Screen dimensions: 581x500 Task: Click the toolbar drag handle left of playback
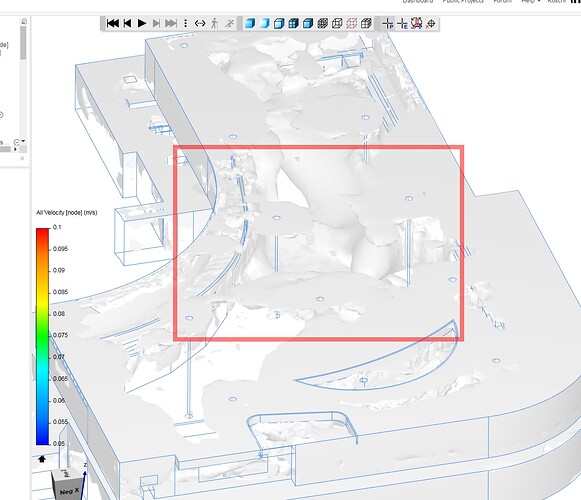coord(103,23)
